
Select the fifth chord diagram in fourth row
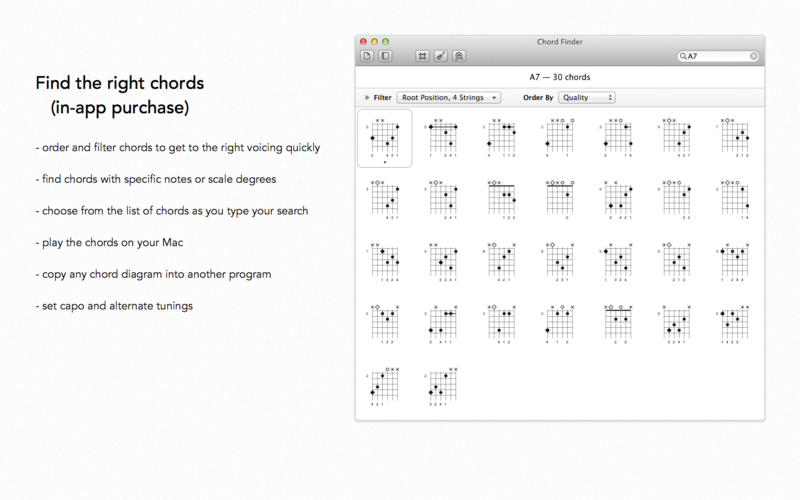tap(618, 324)
